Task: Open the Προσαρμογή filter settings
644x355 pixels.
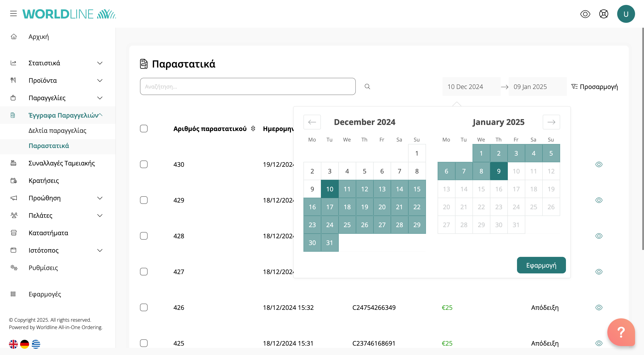Action: (594, 87)
